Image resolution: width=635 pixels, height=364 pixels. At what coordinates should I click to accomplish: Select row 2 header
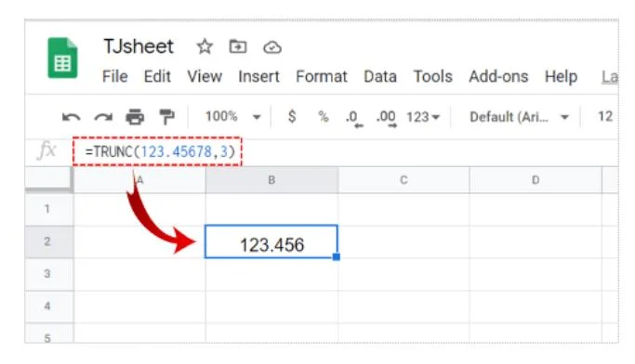49,241
